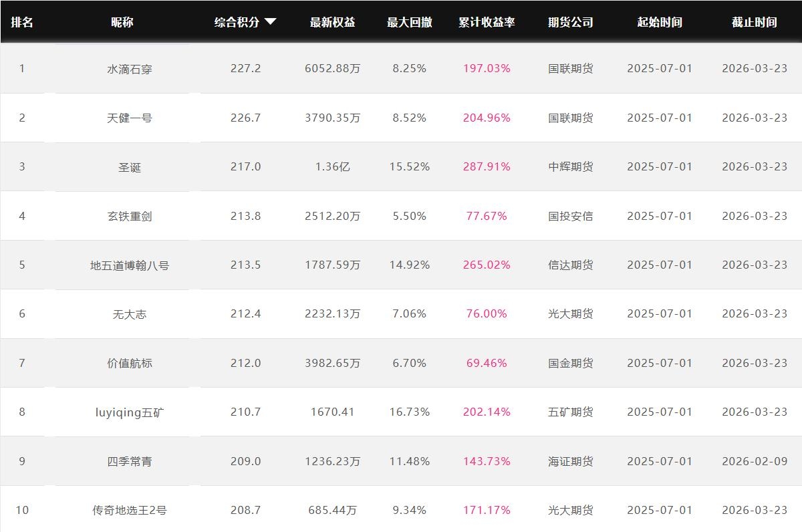Open the 水滴石穿 trader profile
The height and width of the screenshot is (532, 802).
(x=130, y=69)
